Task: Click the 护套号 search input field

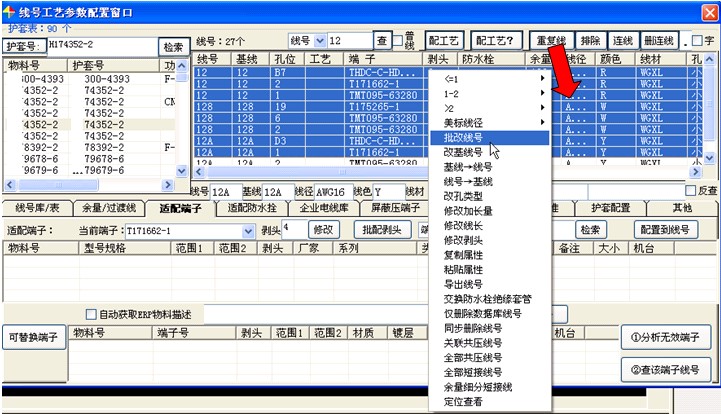Action: pyautogui.click(x=98, y=47)
